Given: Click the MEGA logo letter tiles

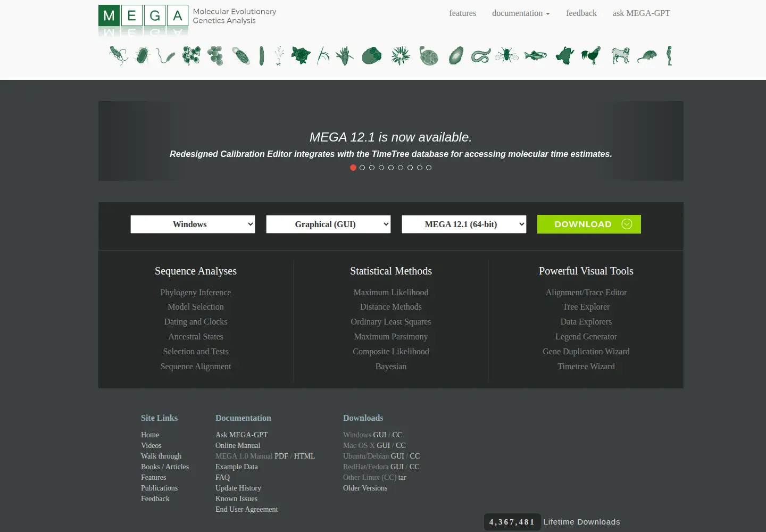Looking at the screenshot, I should [x=144, y=16].
